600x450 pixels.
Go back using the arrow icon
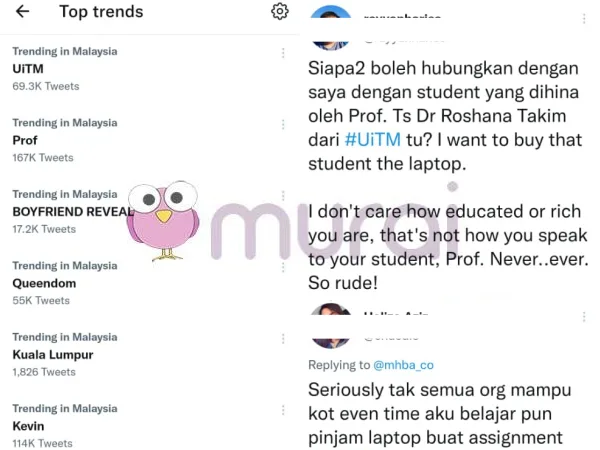tap(23, 11)
